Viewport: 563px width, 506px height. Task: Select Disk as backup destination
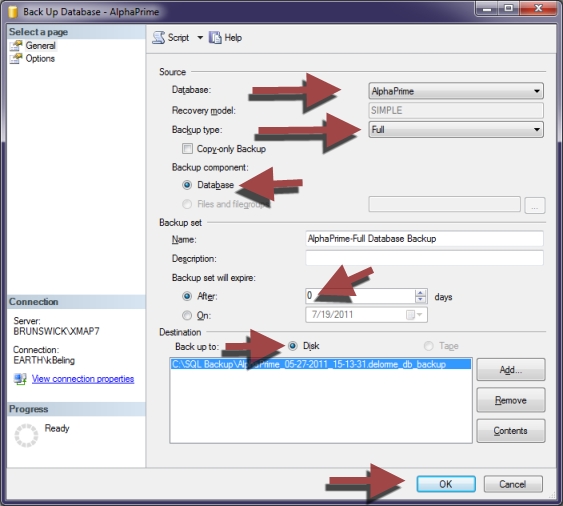point(293,346)
